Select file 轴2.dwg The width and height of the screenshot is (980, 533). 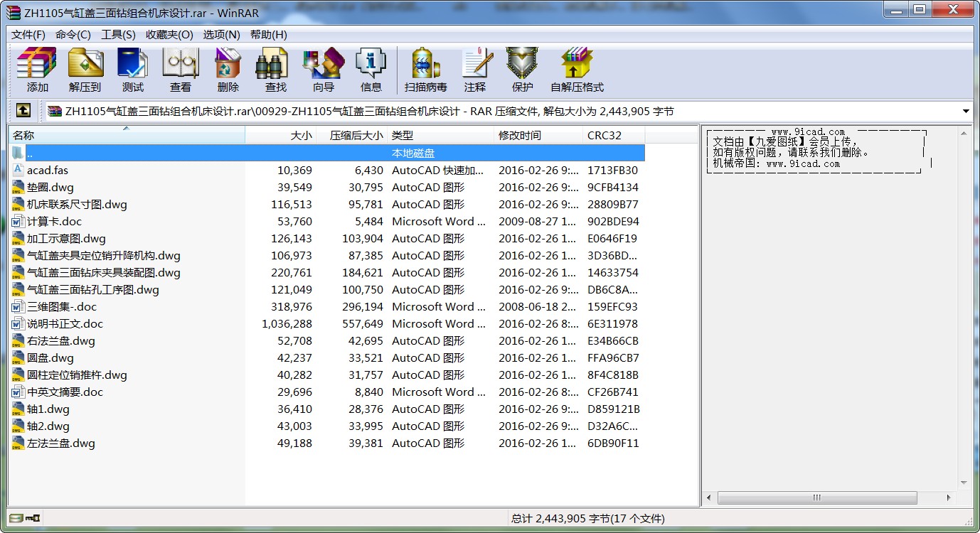[x=48, y=426]
